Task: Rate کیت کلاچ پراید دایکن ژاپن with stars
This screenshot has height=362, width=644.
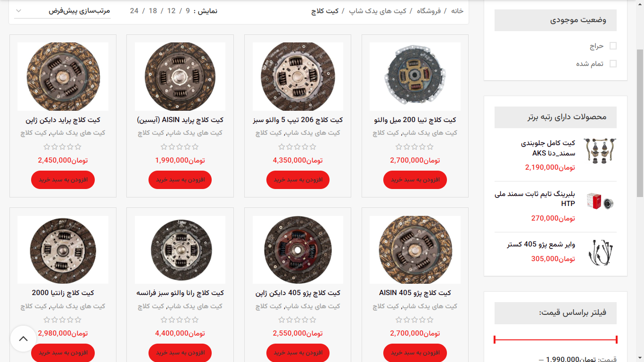Action: [x=63, y=147]
